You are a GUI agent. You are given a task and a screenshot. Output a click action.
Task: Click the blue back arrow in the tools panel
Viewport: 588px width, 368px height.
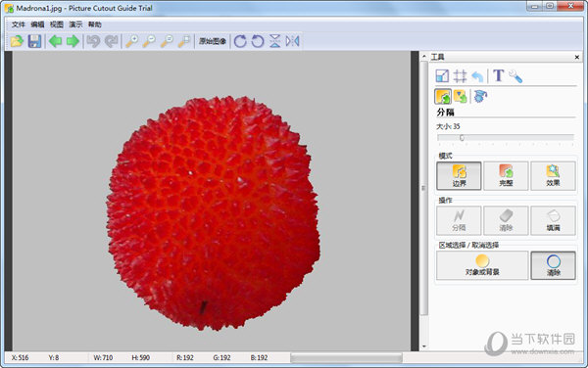pyautogui.click(x=477, y=76)
